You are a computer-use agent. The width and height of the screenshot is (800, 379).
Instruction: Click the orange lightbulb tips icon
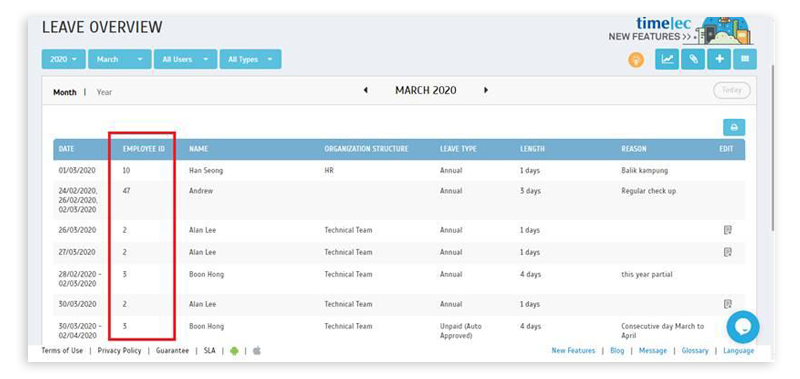point(636,60)
